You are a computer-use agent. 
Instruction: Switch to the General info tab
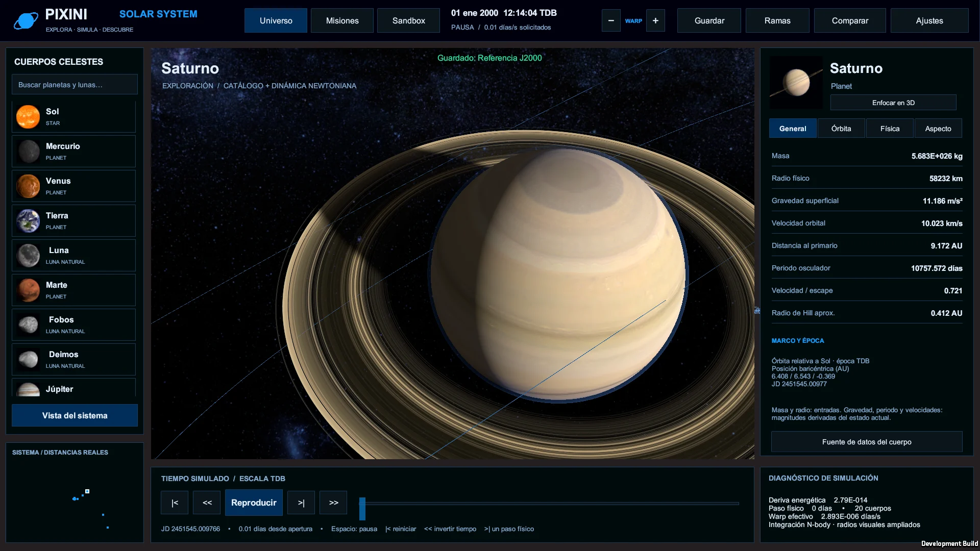pos(793,129)
